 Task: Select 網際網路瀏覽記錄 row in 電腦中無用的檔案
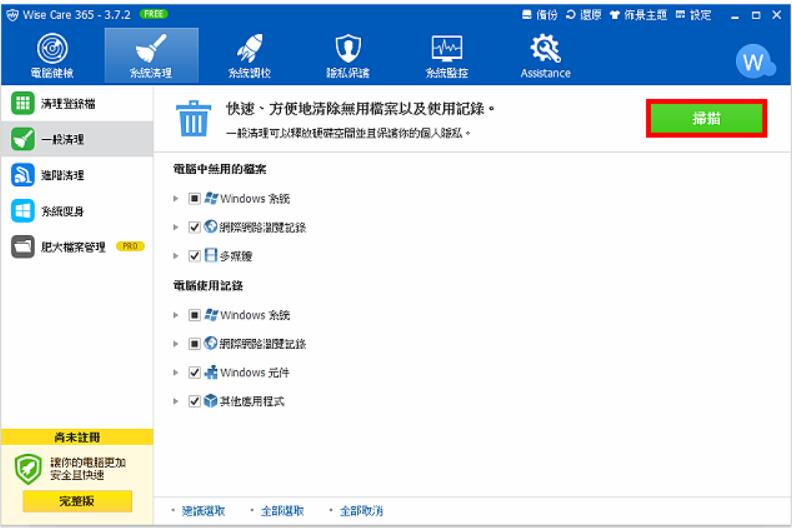pyautogui.click(x=255, y=227)
